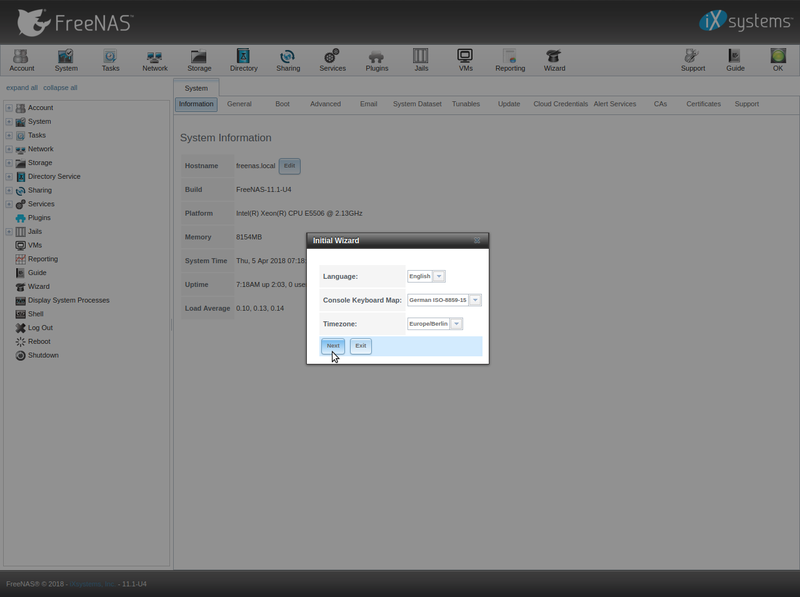Click Exit in the Initial Wizard
Image resolution: width=800 pixels, height=597 pixels.
(361, 346)
